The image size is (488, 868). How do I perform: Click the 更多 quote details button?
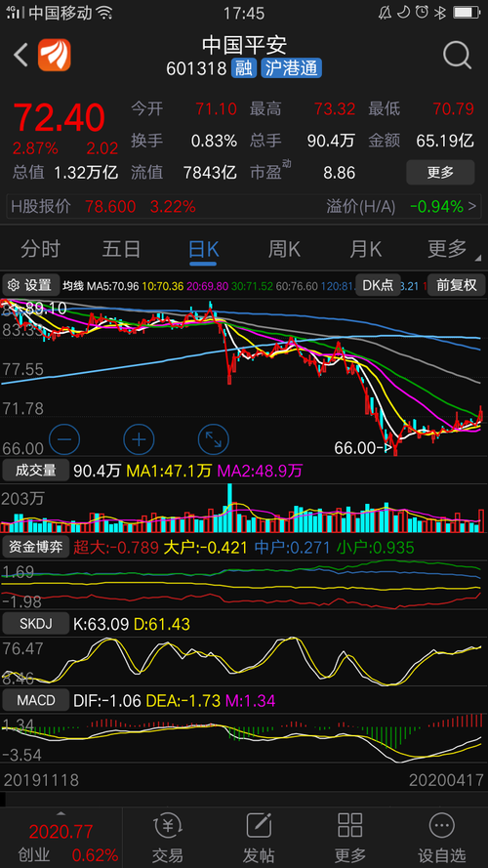440,172
